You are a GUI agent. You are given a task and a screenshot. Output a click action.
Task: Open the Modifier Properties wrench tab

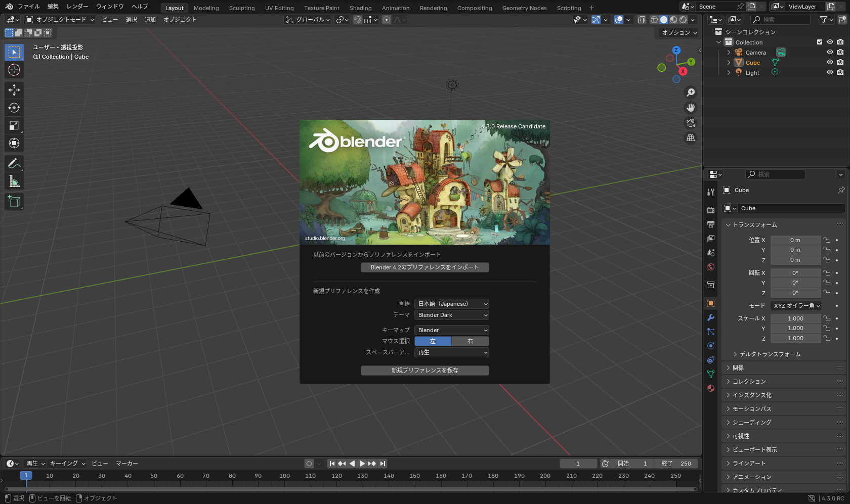pos(710,317)
